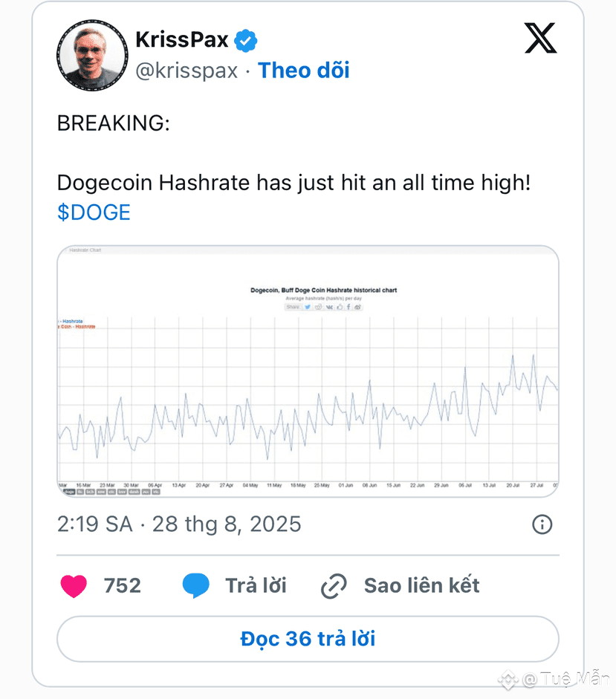The height and width of the screenshot is (699, 616).
Task: Select the doge coin tab under chart
Action: tap(69, 492)
